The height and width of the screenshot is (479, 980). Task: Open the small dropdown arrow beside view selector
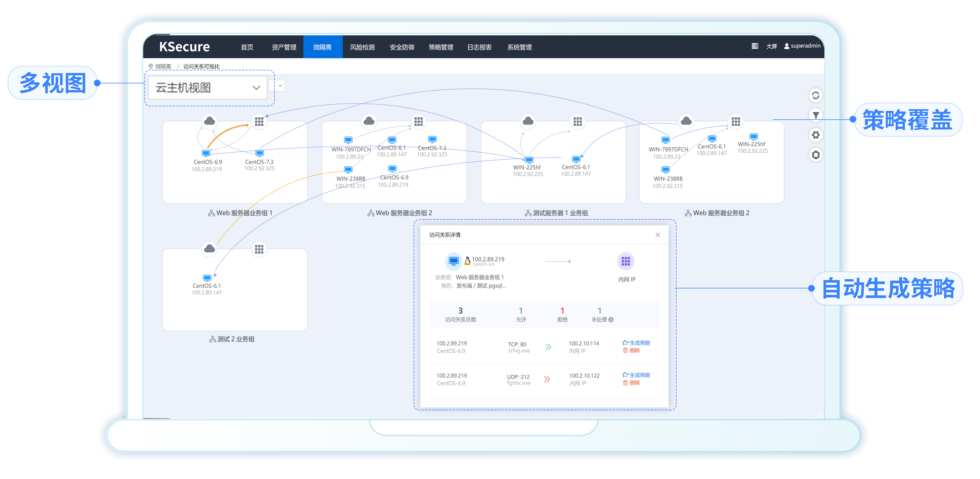point(280,85)
